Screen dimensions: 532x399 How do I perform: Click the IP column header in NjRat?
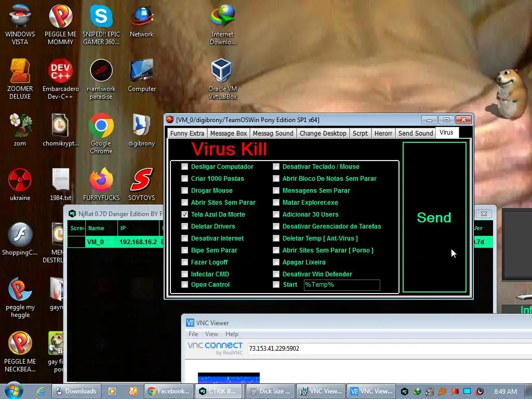tap(138, 228)
